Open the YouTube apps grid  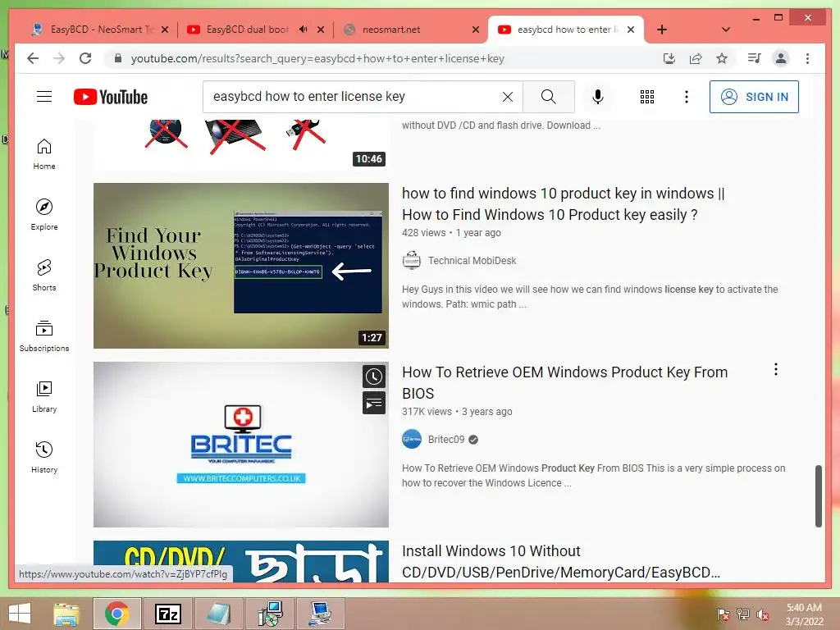tap(647, 97)
